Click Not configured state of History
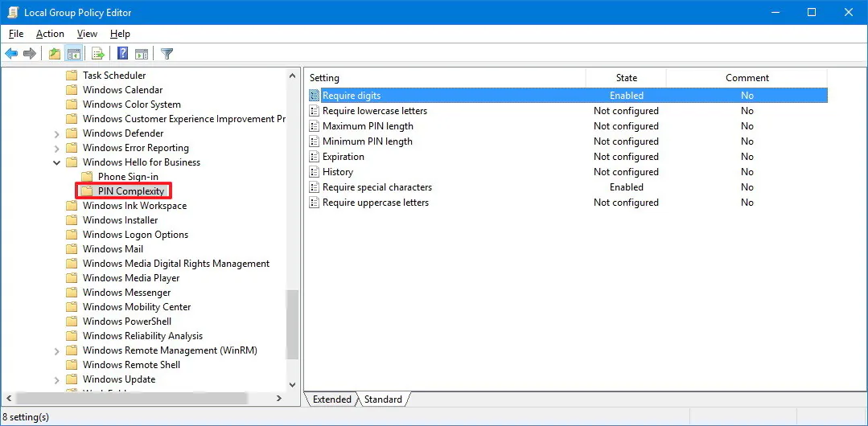The width and height of the screenshot is (868, 426). tap(626, 172)
